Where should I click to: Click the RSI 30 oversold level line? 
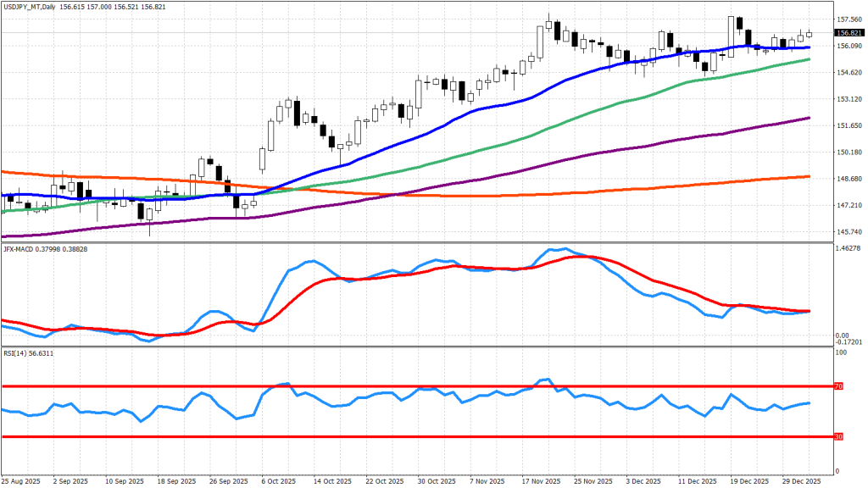tap(339, 437)
